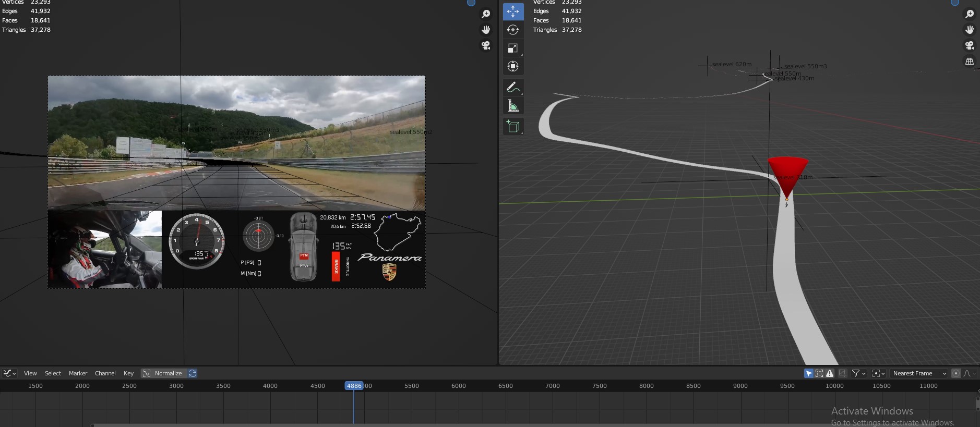Select the Rotate tool

[513, 30]
